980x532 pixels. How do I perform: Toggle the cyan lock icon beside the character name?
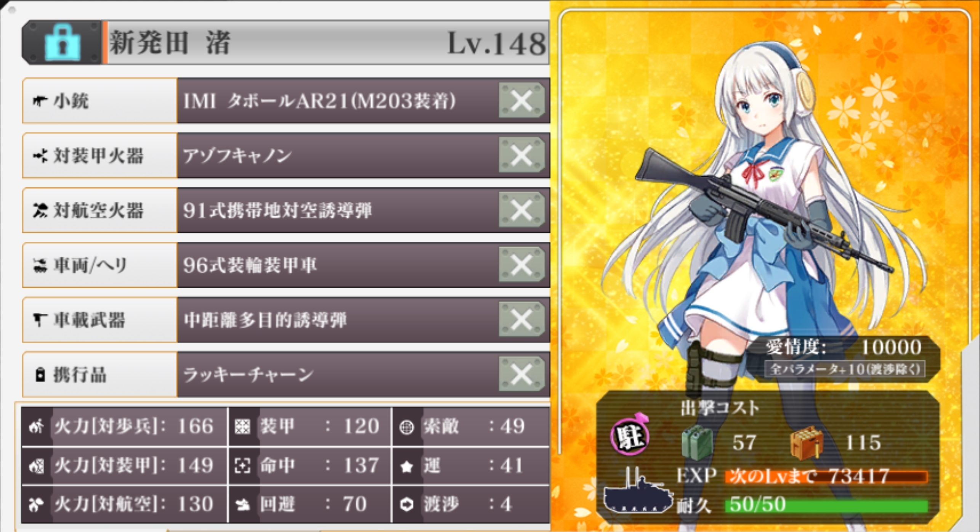pyautogui.click(x=63, y=42)
